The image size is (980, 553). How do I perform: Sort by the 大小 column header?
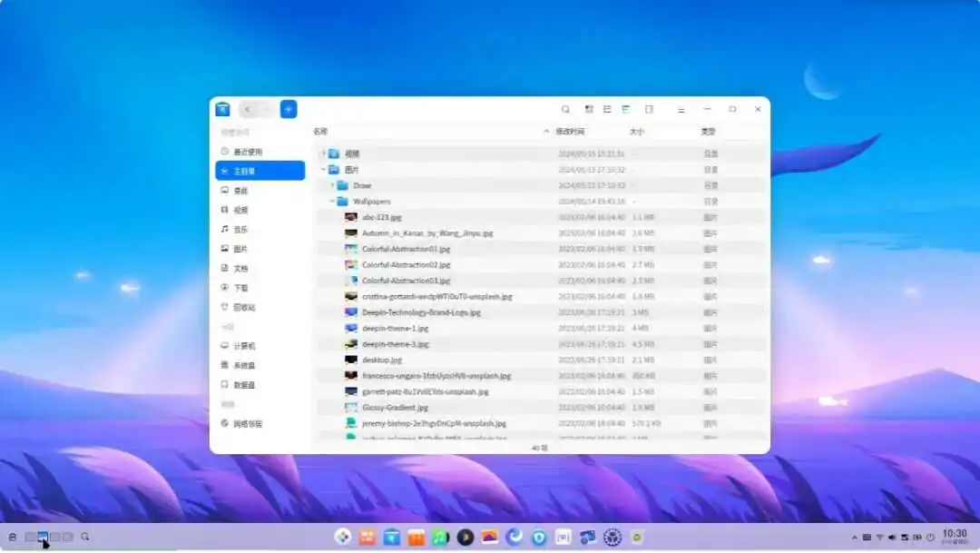(x=637, y=132)
